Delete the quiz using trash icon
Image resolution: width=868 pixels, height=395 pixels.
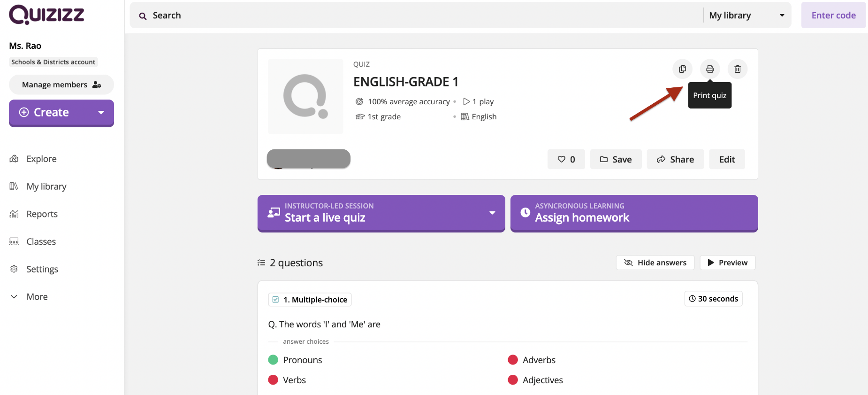(x=738, y=69)
